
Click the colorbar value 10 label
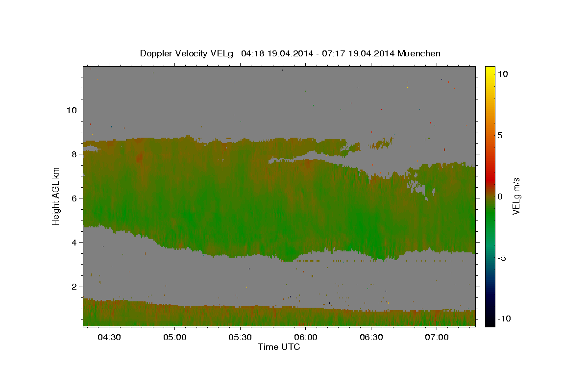[x=503, y=74]
